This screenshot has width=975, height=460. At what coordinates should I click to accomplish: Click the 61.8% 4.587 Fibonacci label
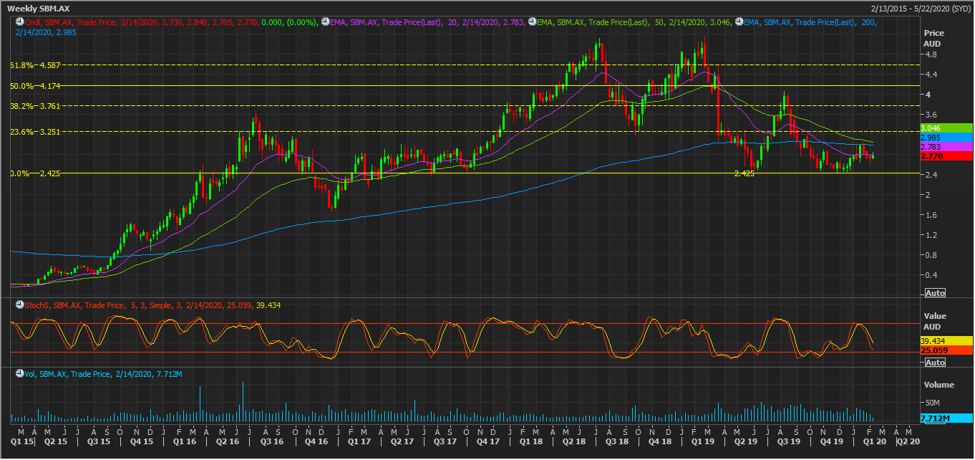click(34, 65)
